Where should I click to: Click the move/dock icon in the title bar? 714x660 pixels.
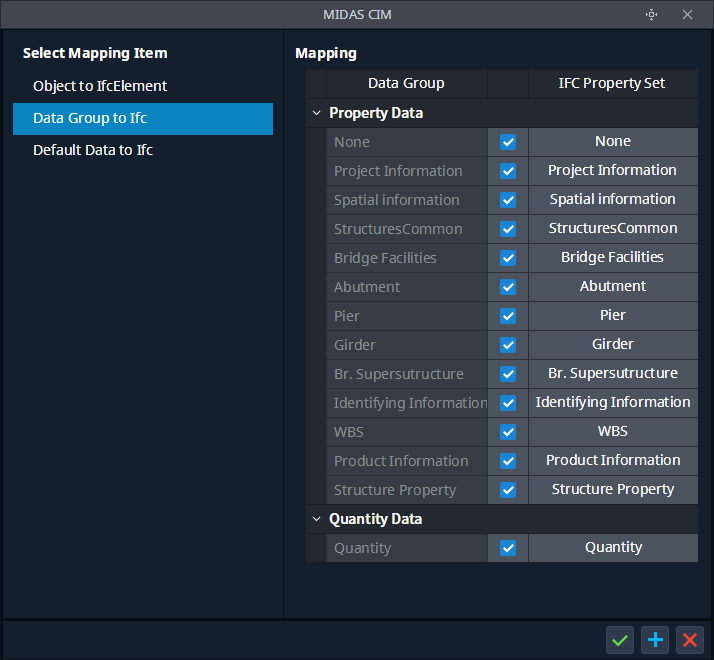tap(652, 15)
